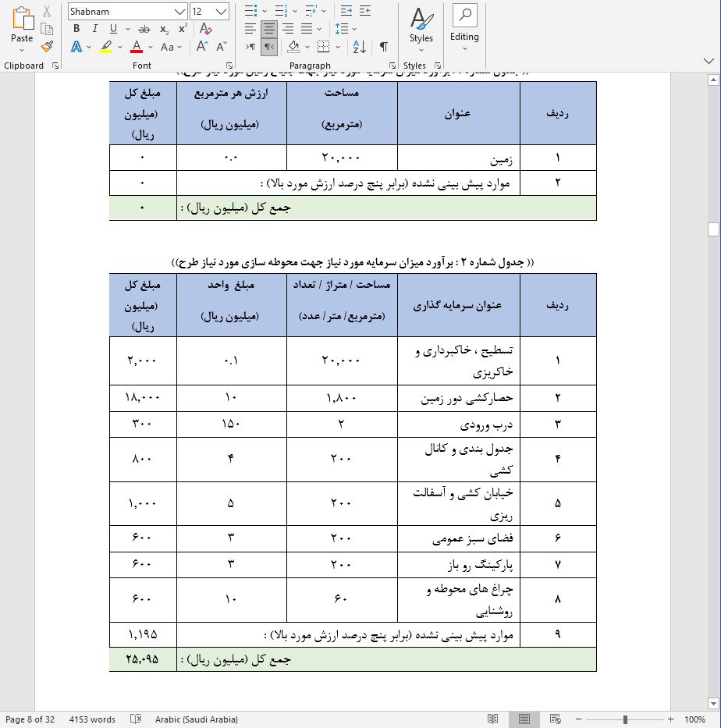721x728 pixels.
Task: Set right-to-left text direction
Action: (x=268, y=47)
